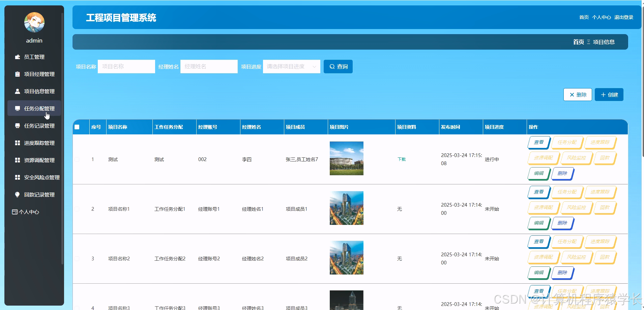Open 回款记录管理 menu item

tap(34, 195)
